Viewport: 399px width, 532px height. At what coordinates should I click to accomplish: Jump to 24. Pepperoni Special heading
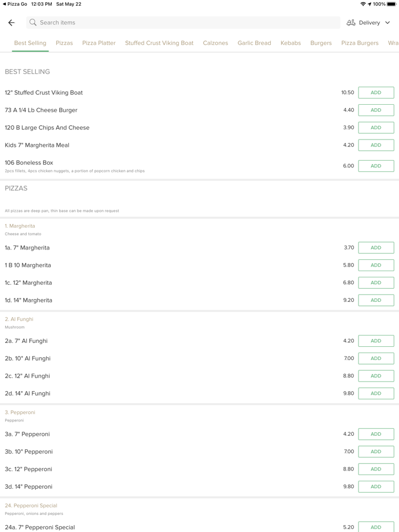(x=31, y=506)
